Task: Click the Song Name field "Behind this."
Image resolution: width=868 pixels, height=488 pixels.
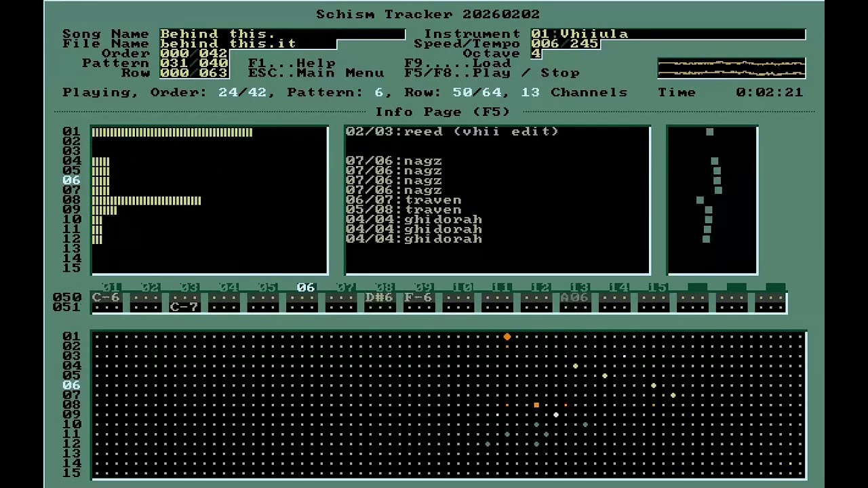Action: pyautogui.click(x=282, y=34)
